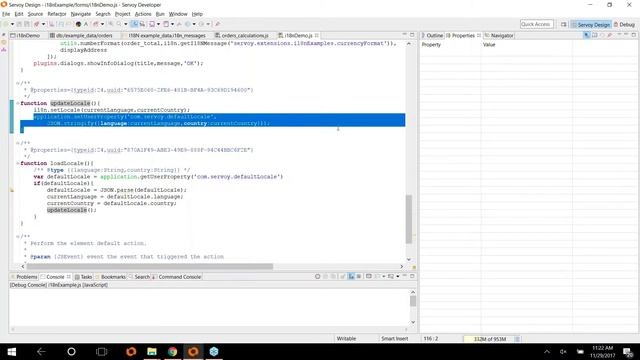Click the Writable status bar entry
The width and height of the screenshot is (640, 360).
point(346,339)
